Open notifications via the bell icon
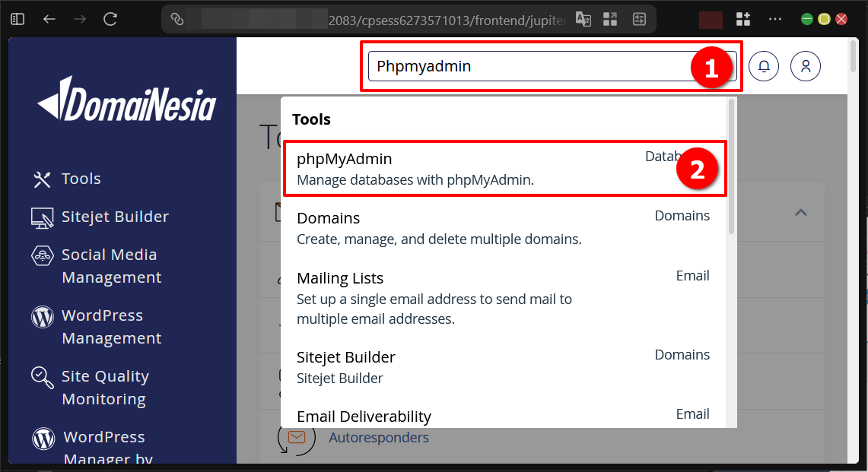This screenshot has height=472, width=868. (x=763, y=66)
